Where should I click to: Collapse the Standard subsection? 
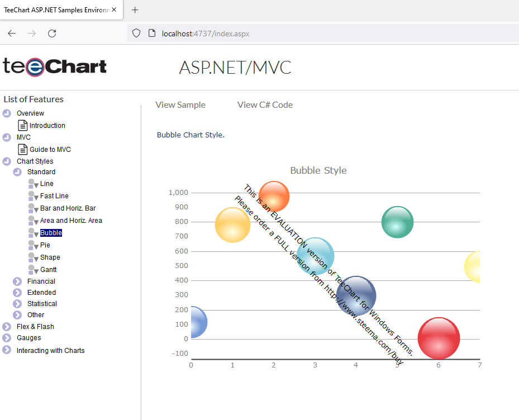point(17,172)
